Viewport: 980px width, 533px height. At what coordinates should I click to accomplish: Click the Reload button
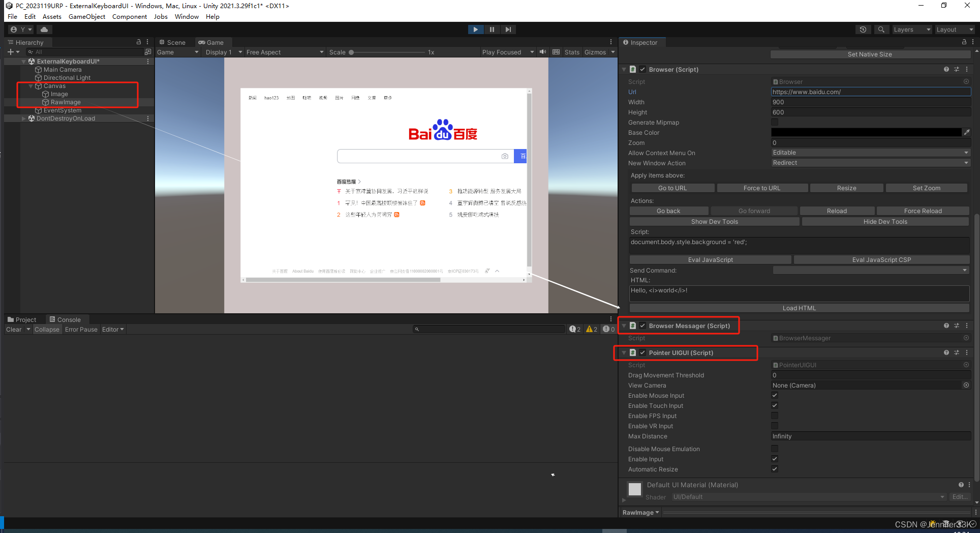pos(837,211)
